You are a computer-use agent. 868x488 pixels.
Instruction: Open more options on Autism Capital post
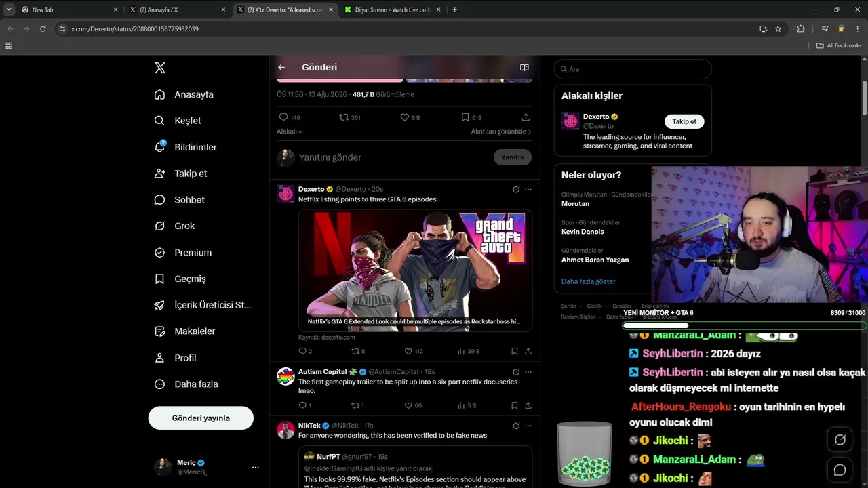[528, 372]
